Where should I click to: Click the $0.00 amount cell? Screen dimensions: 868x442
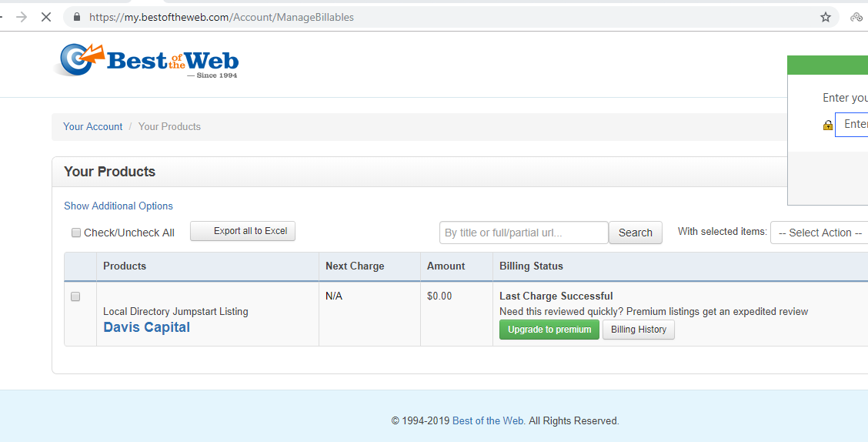tap(439, 296)
